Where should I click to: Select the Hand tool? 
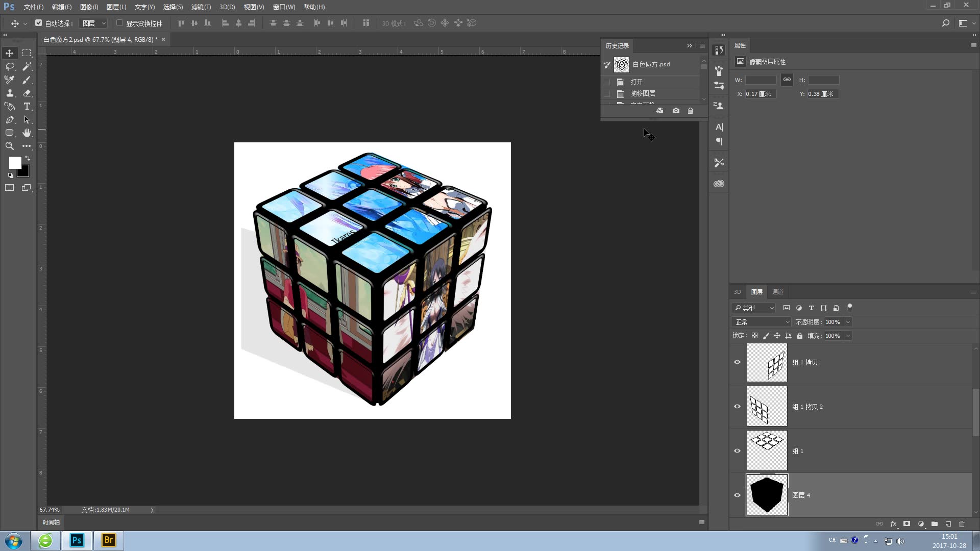tap(27, 133)
